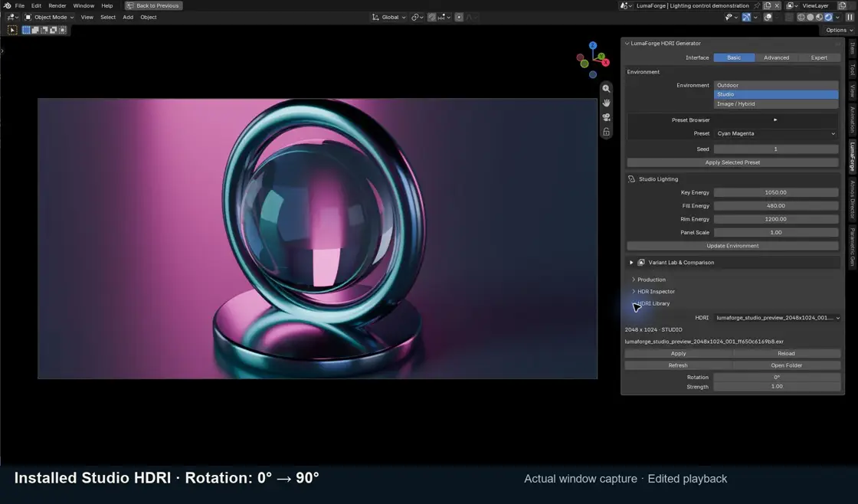Open the Object Mode dropdown
This screenshot has height=504, width=858.
click(49, 17)
